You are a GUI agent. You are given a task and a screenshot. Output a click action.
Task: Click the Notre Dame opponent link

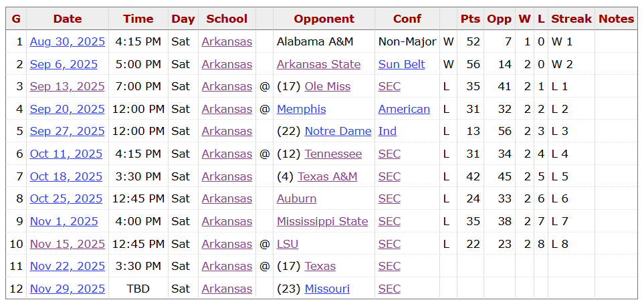338,131
